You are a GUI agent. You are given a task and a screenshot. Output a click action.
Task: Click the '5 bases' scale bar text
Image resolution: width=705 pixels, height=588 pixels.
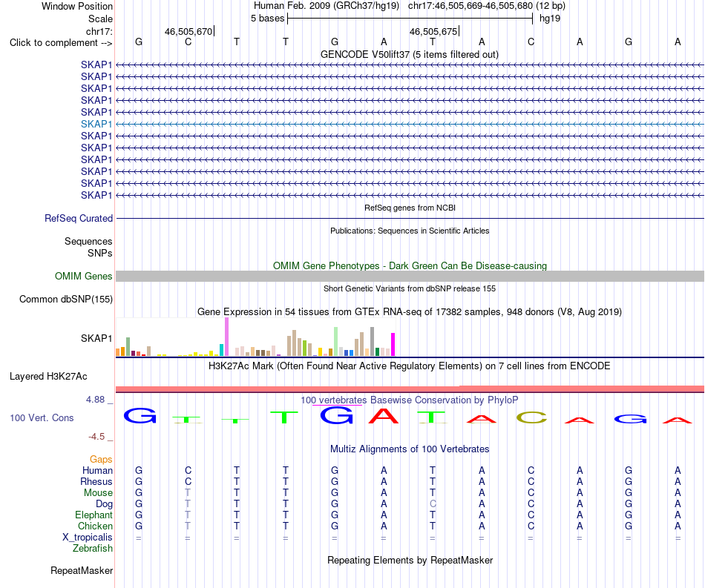coord(267,19)
